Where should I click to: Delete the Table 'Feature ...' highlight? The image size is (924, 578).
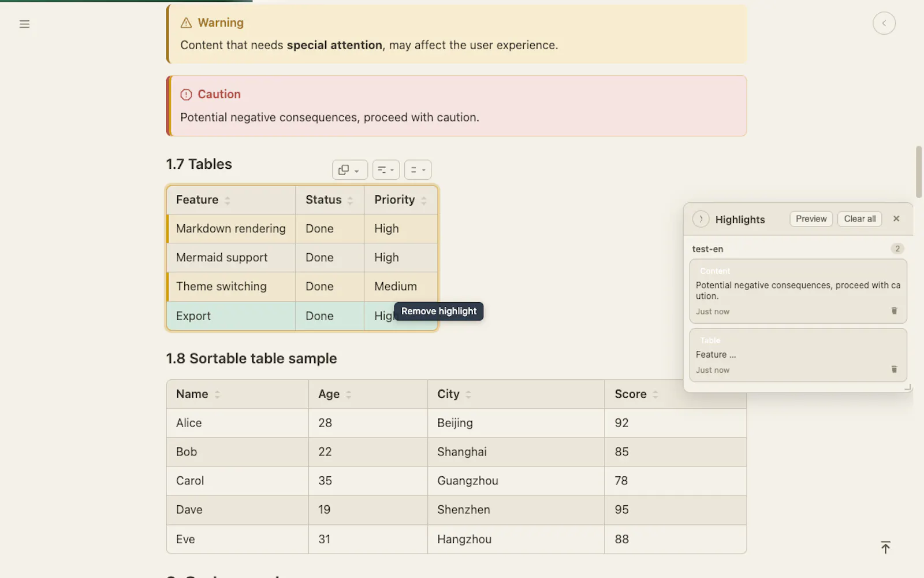click(894, 369)
